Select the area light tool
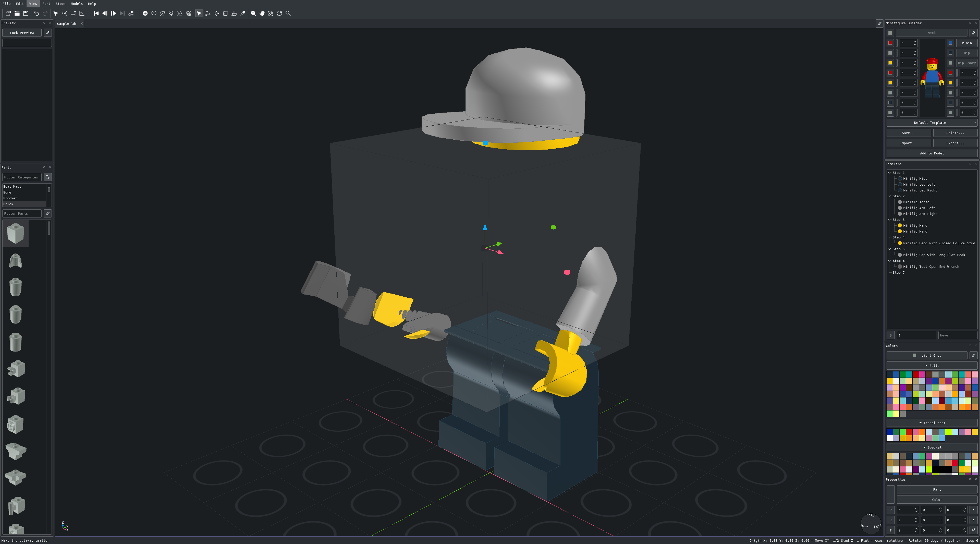The height and width of the screenshot is (544, 980). click(x=180, y=13)
